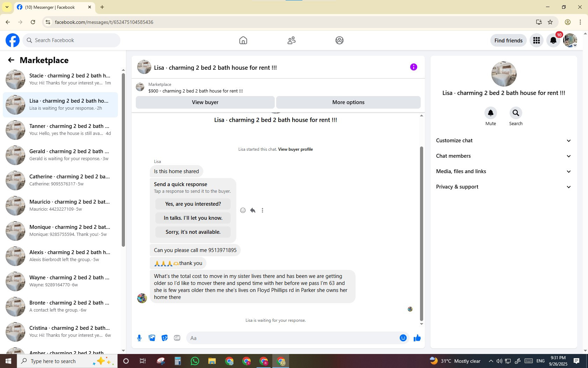588x368 pixels.
Task: Reply to Lisa's message
Action: tap(253, 210)
